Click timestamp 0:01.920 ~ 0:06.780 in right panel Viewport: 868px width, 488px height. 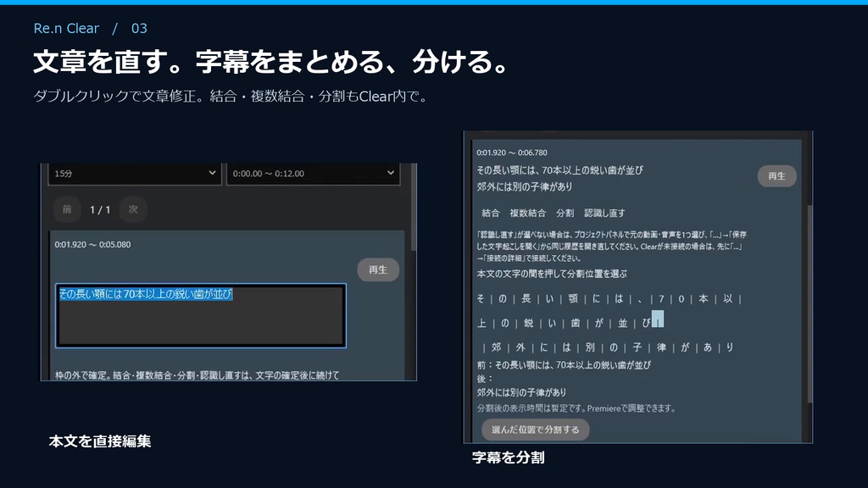click(x=511, y=152)
